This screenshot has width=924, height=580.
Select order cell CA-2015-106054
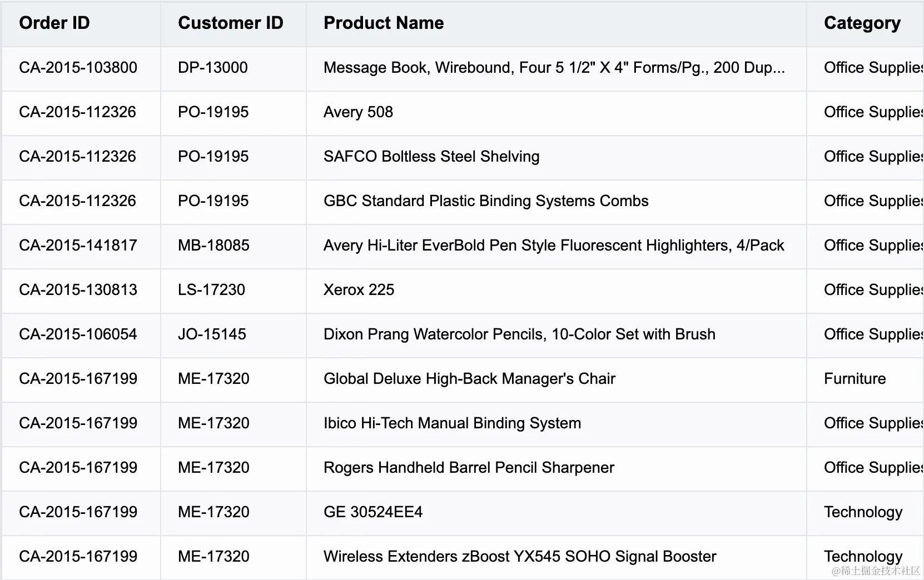(x=81, y=336)
